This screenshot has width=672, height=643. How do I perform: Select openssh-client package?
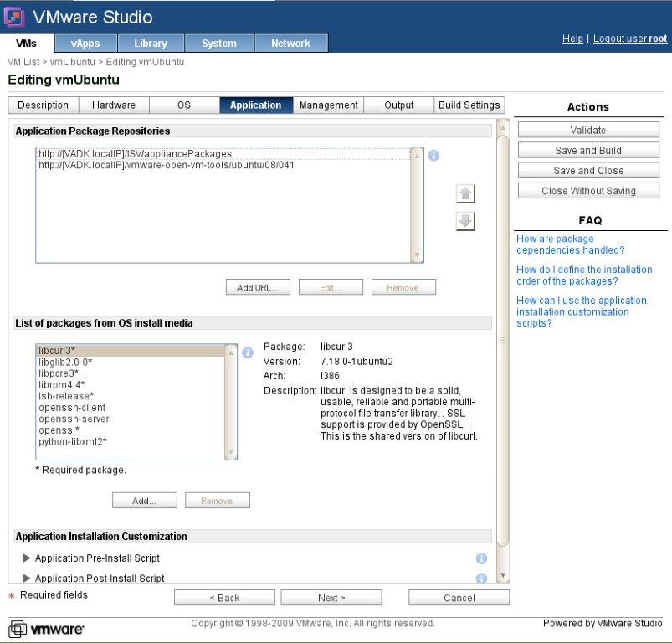click(x=131, y=408)
